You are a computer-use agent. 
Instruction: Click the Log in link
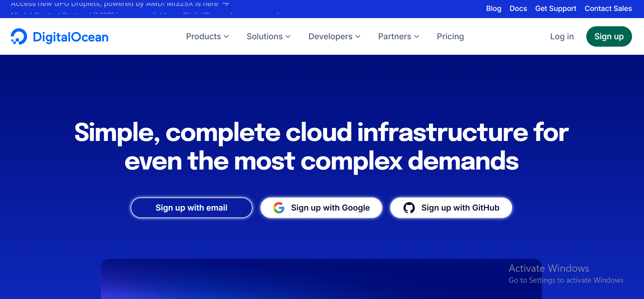click(x=562, y=36)
